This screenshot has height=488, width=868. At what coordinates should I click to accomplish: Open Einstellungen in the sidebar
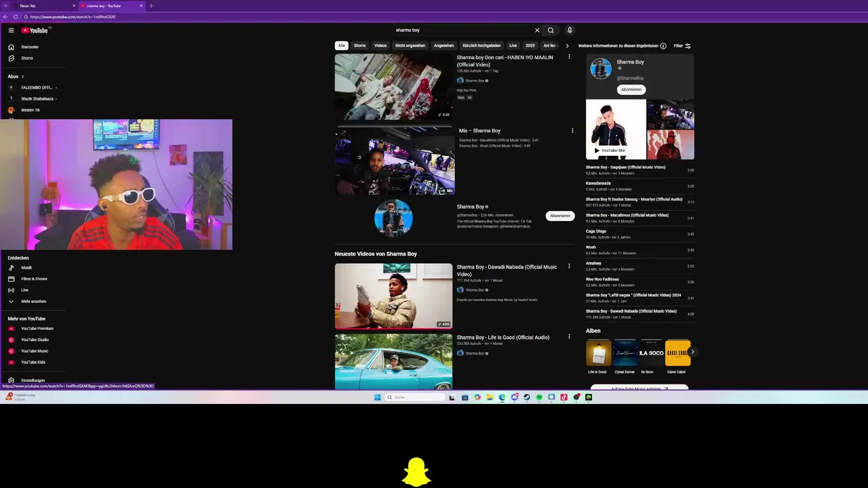coord(33,380)
